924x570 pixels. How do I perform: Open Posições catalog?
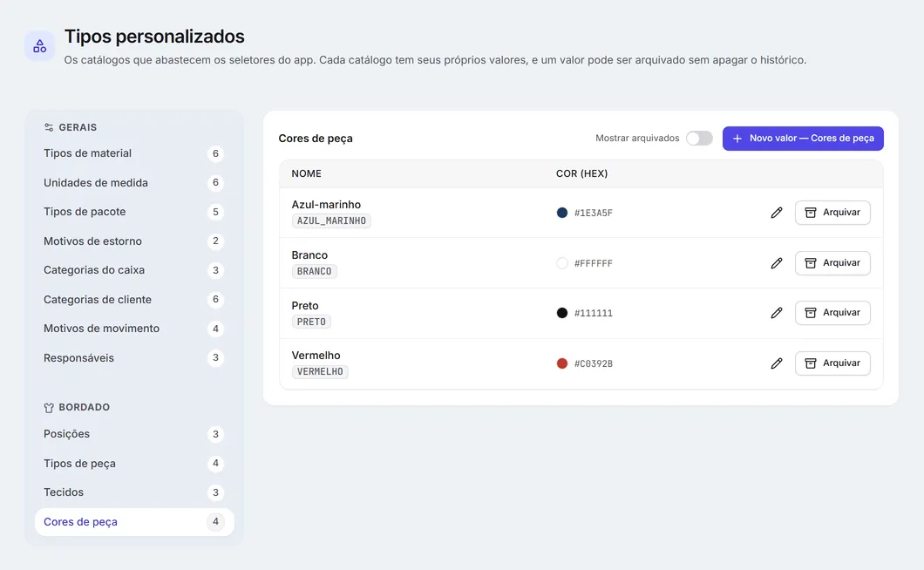pyautogui.click(x=134, y=434)
